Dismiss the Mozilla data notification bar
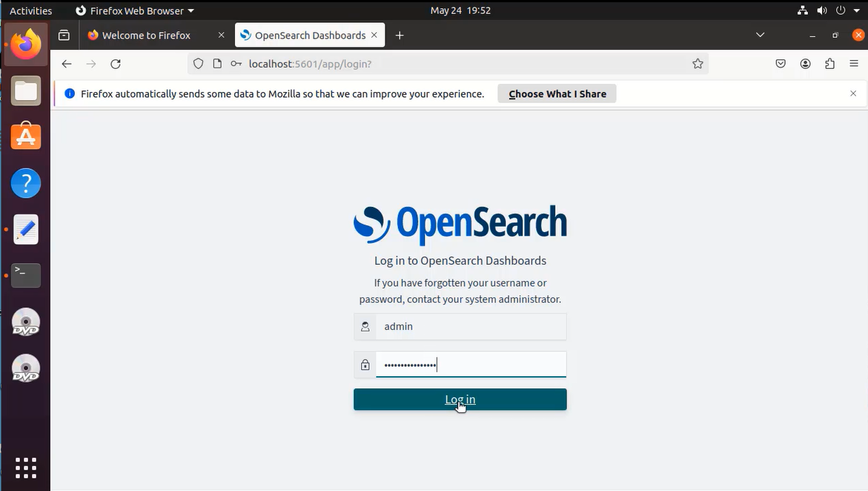868x491 pixels. click(853, 93)
